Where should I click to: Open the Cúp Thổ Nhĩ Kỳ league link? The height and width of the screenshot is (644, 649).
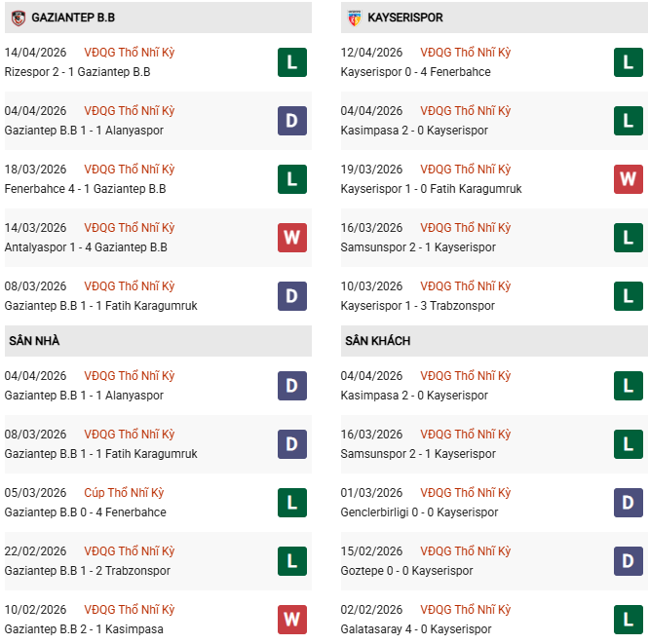[127, 493]
